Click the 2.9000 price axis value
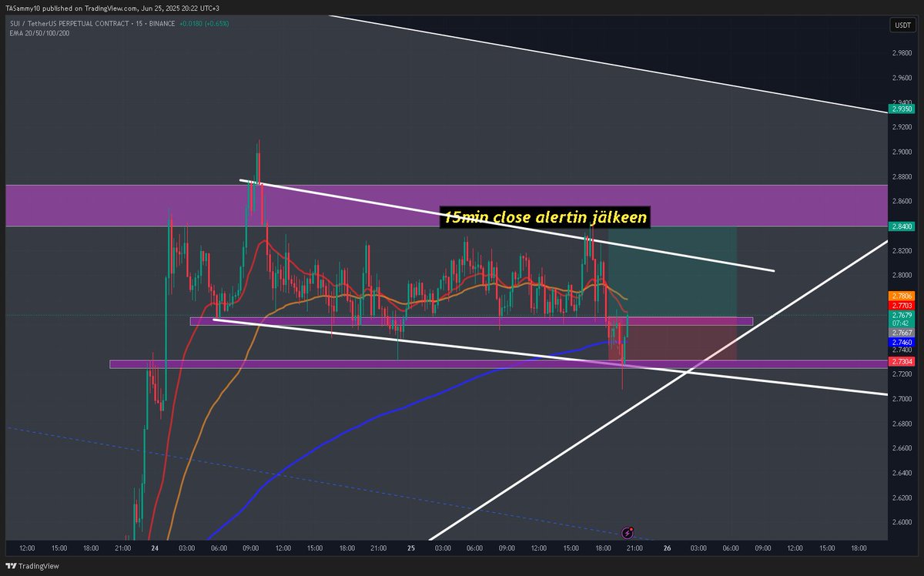This screenshot has height=576, width=924. tap(902, 152)
